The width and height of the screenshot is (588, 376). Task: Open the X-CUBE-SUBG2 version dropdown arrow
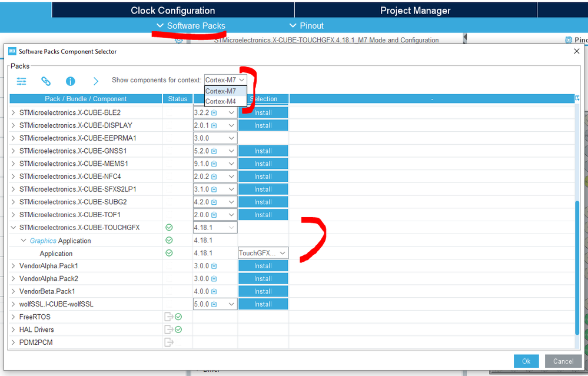pos(231,202)
